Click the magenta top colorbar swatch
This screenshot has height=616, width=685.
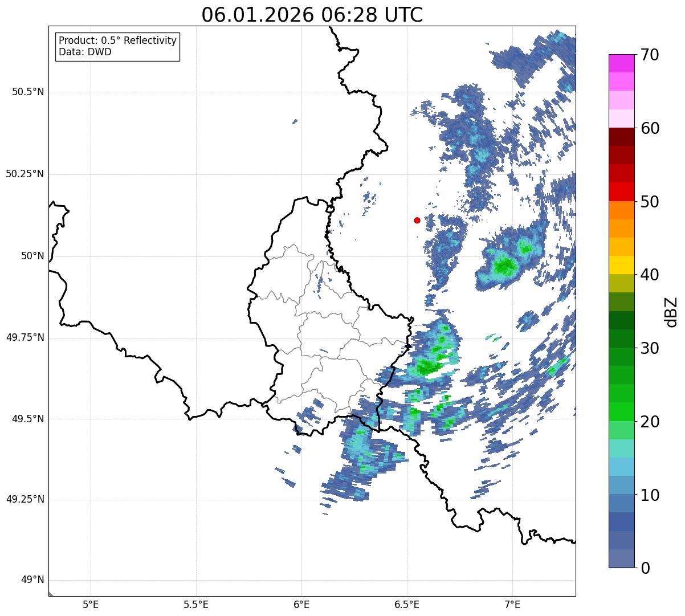click(622, 63)
